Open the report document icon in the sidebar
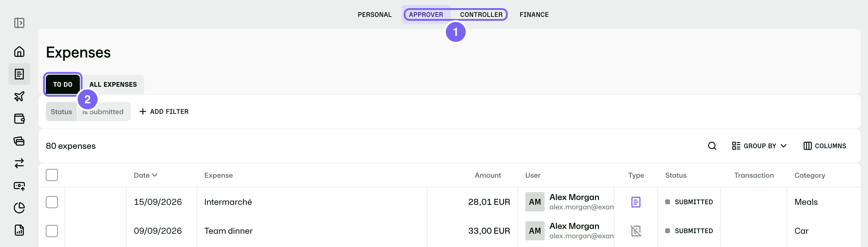The image size is (868, 247). [x=19, y=230]
